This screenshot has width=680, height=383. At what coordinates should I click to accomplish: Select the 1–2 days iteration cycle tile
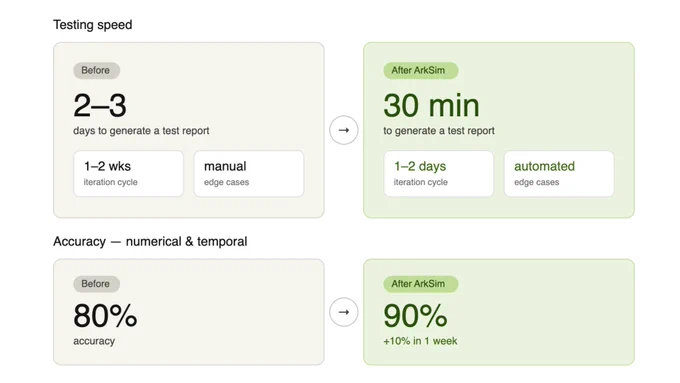coord(438,173)
